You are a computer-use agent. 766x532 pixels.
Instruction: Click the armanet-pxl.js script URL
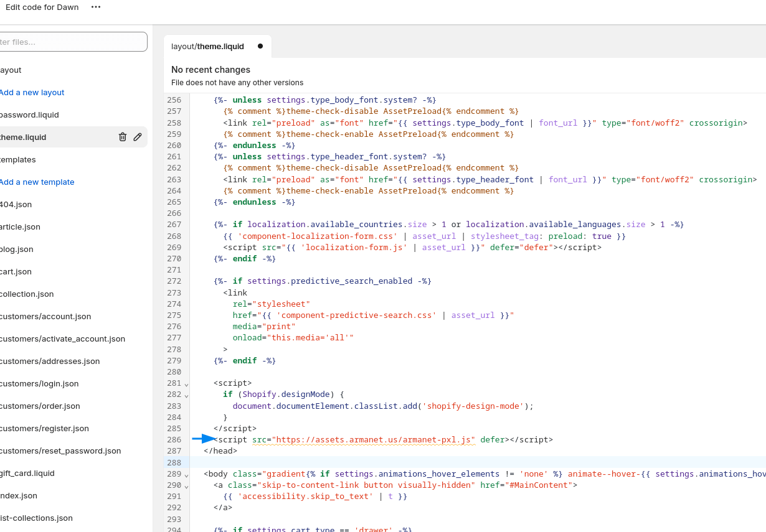pyautogui.click(x=373, y=439)
